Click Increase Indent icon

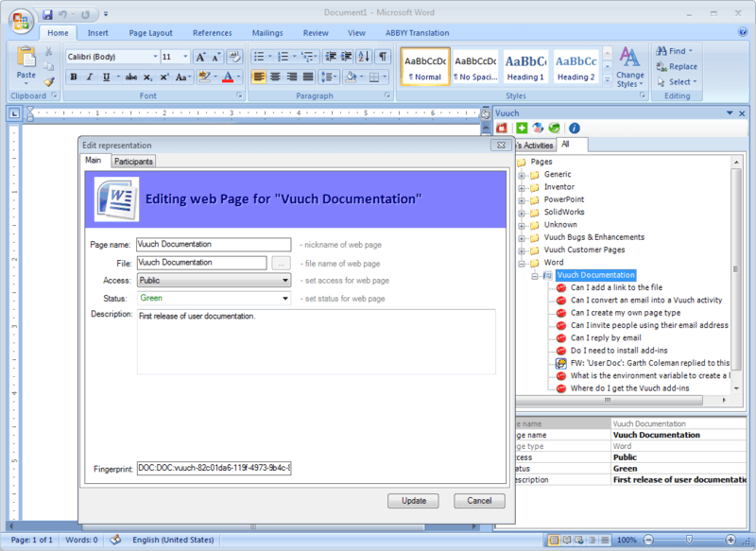(x=346, y=57)
